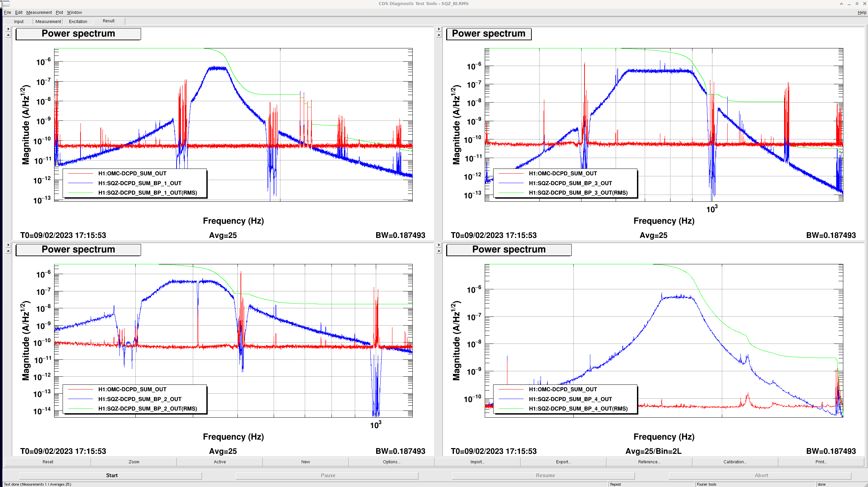This screenshot has width=868, height=487.
Task: Switch to the Input tab
Action: [x=19, y=21]
